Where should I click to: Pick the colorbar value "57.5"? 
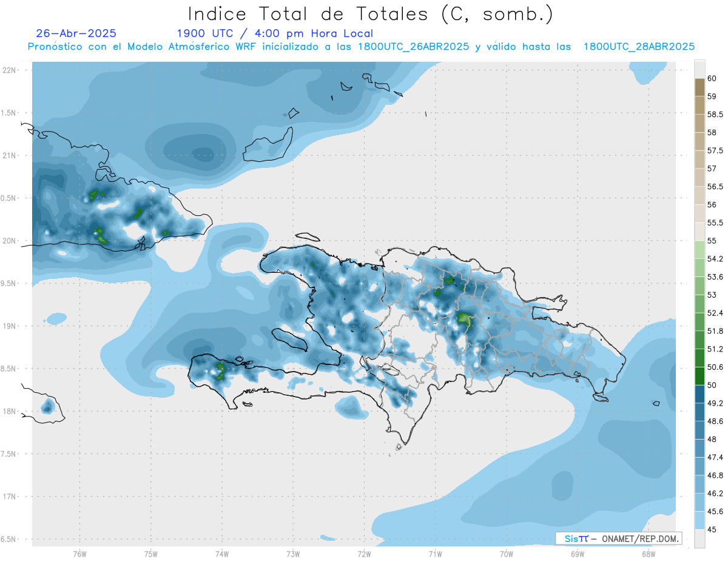click(715, 150)
